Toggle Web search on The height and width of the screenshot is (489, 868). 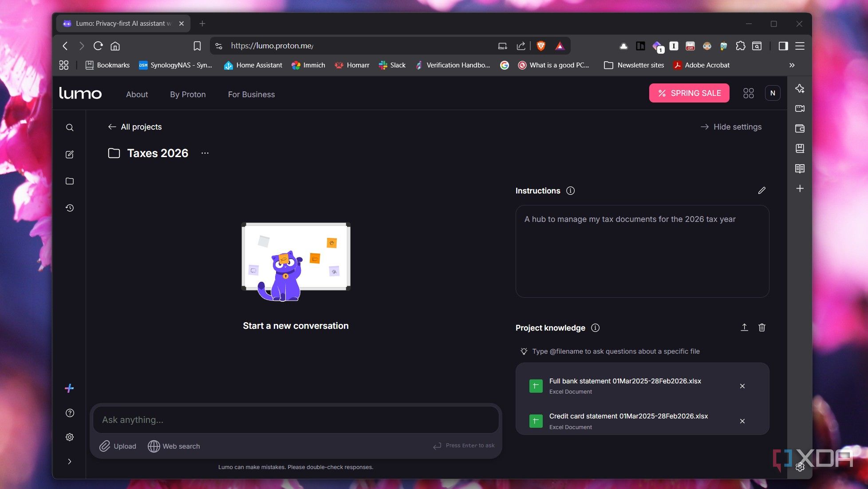pos(174,446)
